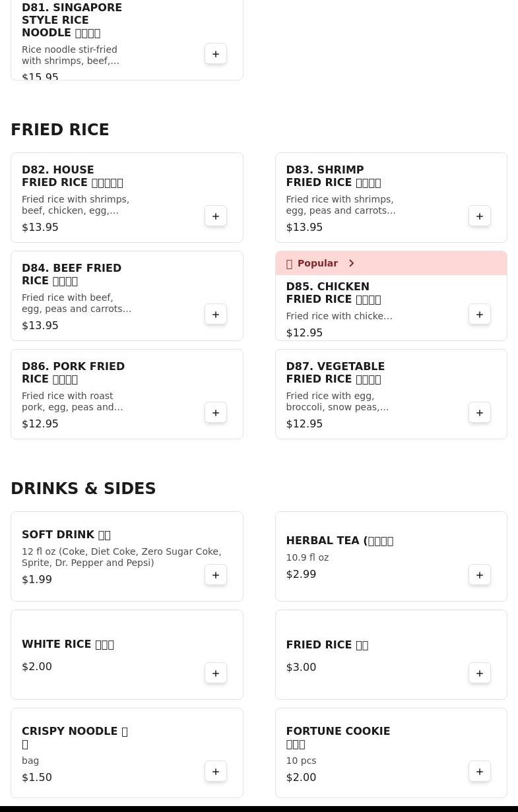518x812 pixels.
Task: Add Crispy Noodle bag
Action: [x=216, y=772]
